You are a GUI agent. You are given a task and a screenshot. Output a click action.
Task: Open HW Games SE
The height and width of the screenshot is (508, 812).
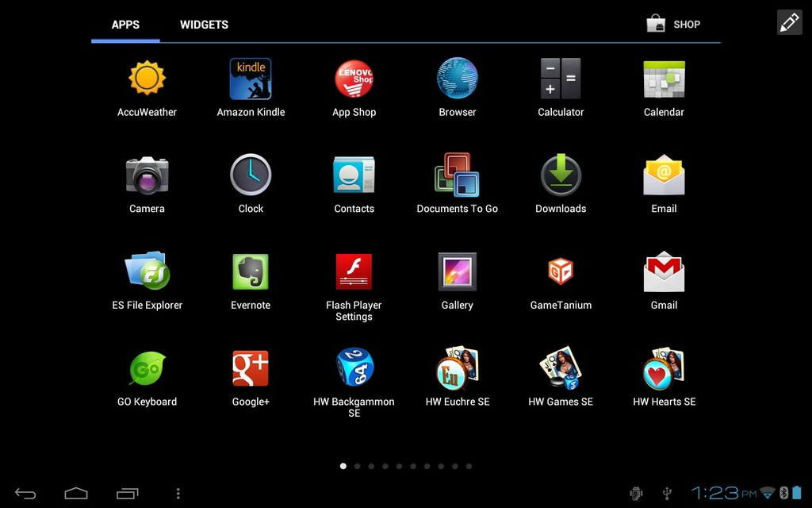[x=561, y=368]
